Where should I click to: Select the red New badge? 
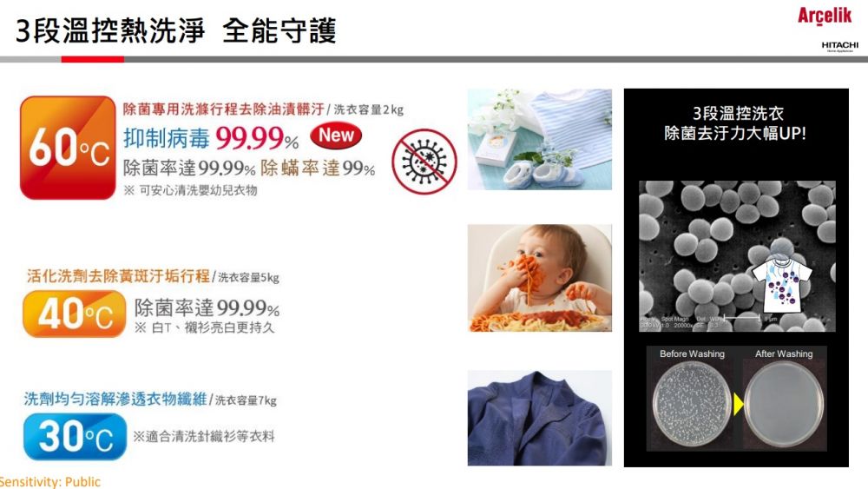[336, 135]
